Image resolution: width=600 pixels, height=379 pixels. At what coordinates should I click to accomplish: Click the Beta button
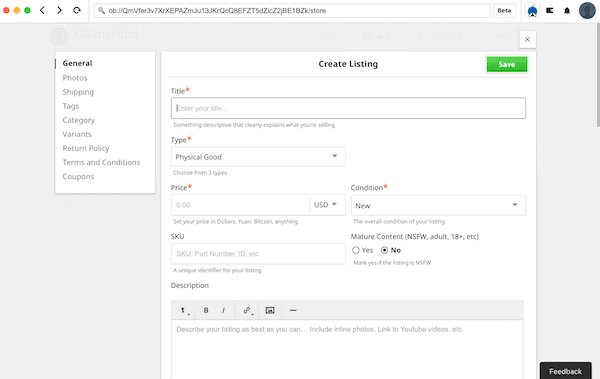(x=504, y=10)
